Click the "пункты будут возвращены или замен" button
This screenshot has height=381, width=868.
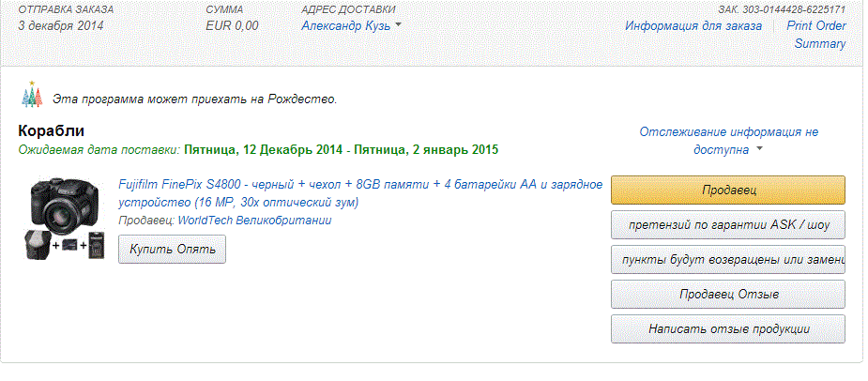[x=727, y=260]
